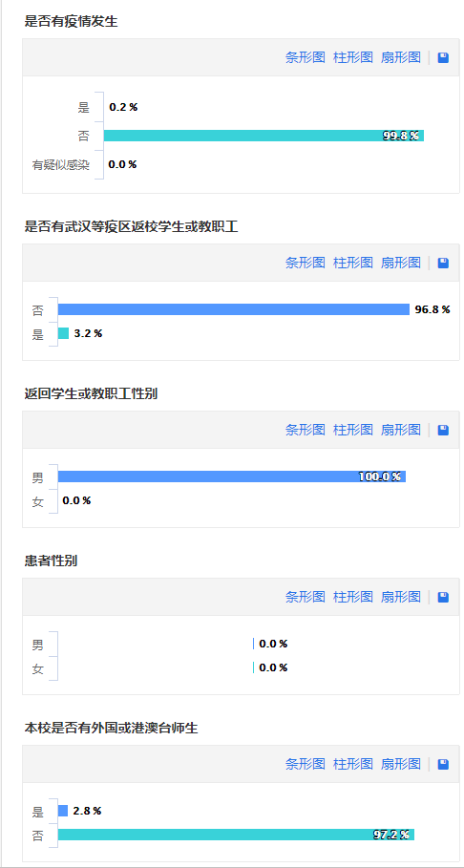Viewport: 464px width, 868px height.
Task: Click save icon in 返回学生或教职工性别 chart
Action: pyautogui.click(x=443, y=430)
